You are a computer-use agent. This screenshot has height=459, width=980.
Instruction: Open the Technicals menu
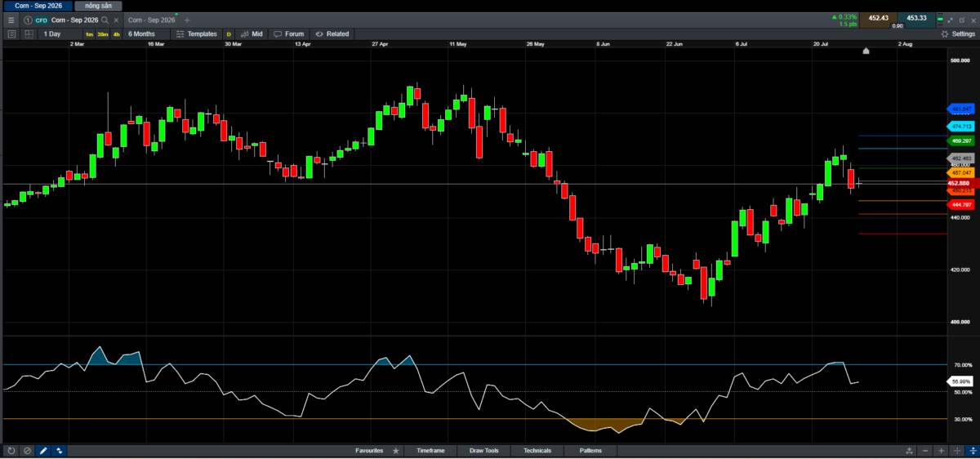(537, 450)
